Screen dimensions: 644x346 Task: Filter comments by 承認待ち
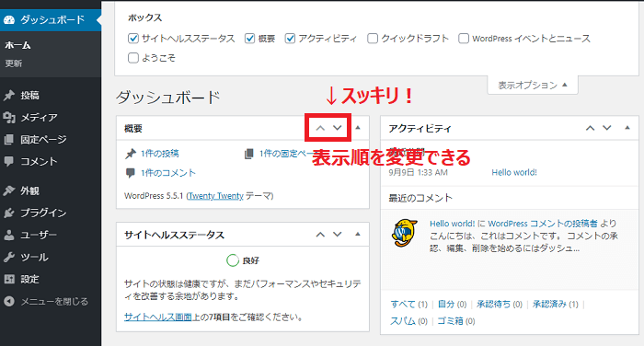click(x=493, y=304)
